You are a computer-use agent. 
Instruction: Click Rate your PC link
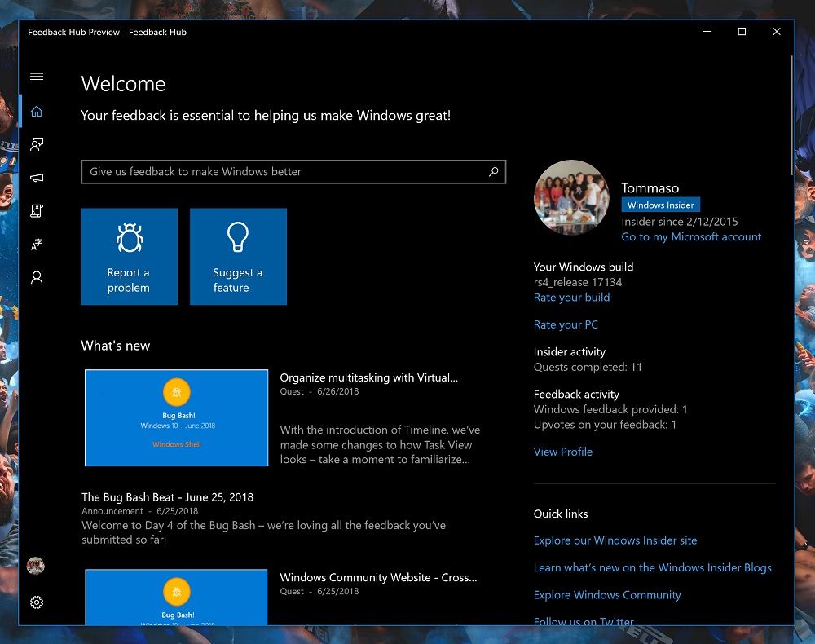click(566, 325)
